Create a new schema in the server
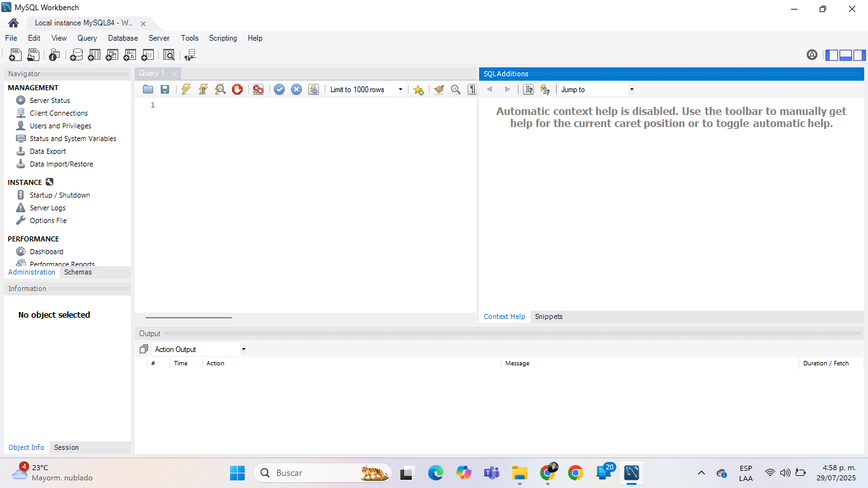Screen dimensions: 868x488 [x=76, y=55]
